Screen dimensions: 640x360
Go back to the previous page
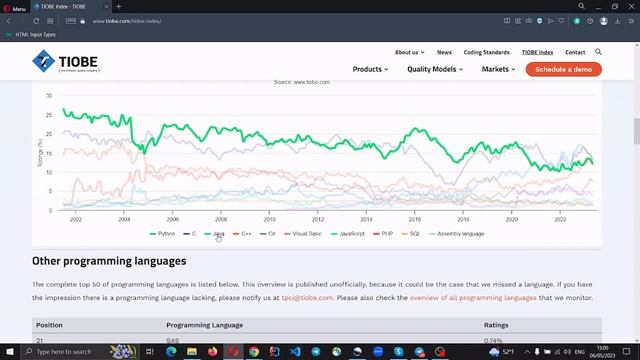[x=9, y=21]
